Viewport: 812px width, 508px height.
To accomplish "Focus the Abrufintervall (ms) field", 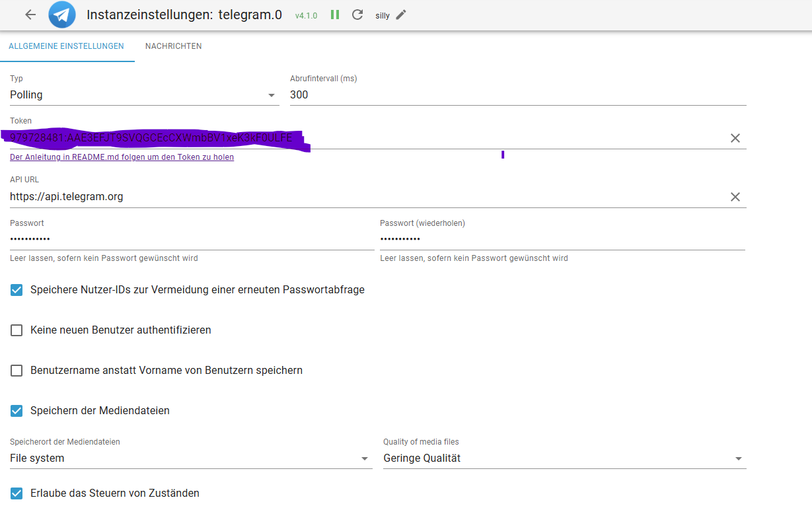I will (x=518, y=95).
